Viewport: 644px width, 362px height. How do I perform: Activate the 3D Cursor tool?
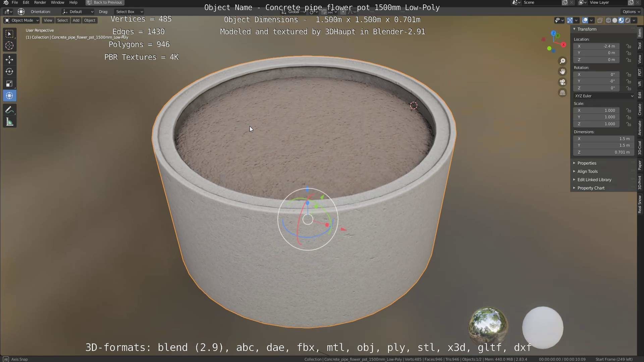(x=9, y=46)
